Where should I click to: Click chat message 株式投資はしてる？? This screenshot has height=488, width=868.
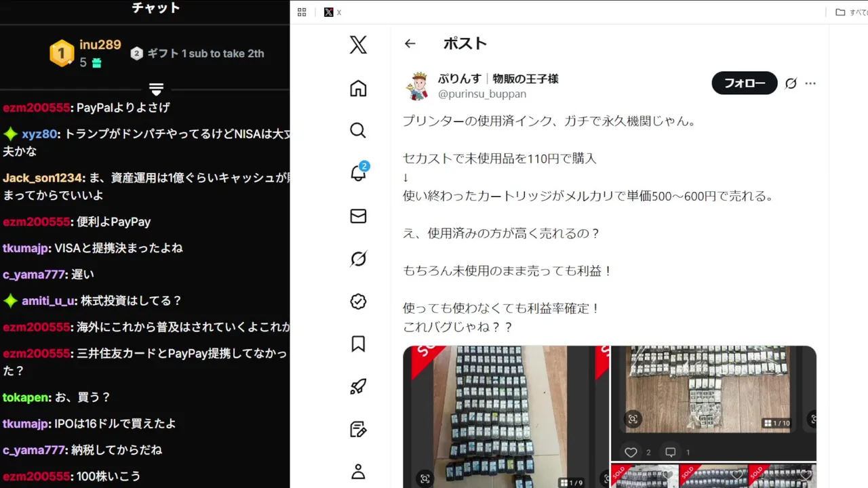pyautogui.click(x=131, y=300)
